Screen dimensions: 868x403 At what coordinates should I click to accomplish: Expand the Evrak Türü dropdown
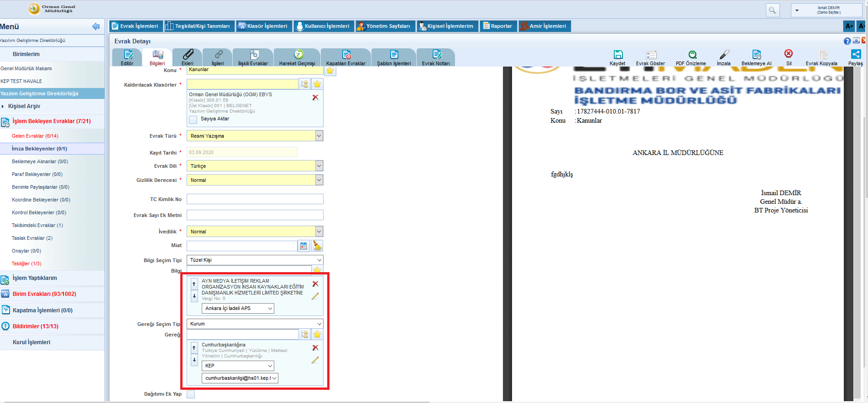pyautogui.click(x=319, y=136)
